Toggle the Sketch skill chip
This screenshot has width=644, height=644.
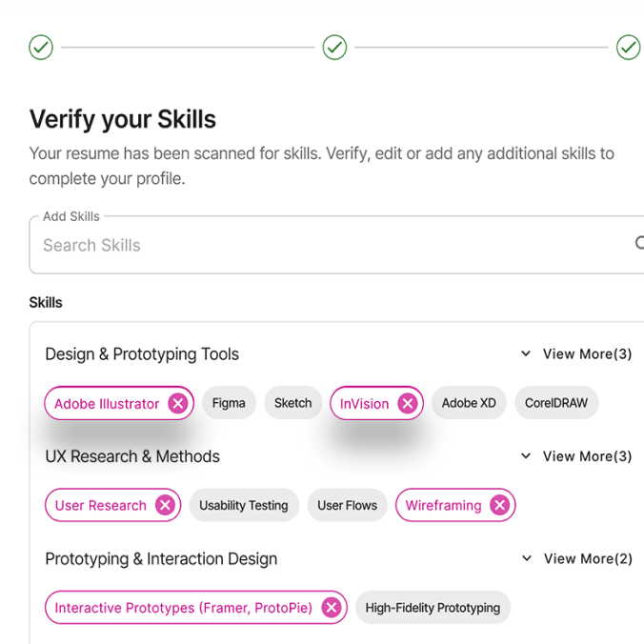click(x=292, y=403)
